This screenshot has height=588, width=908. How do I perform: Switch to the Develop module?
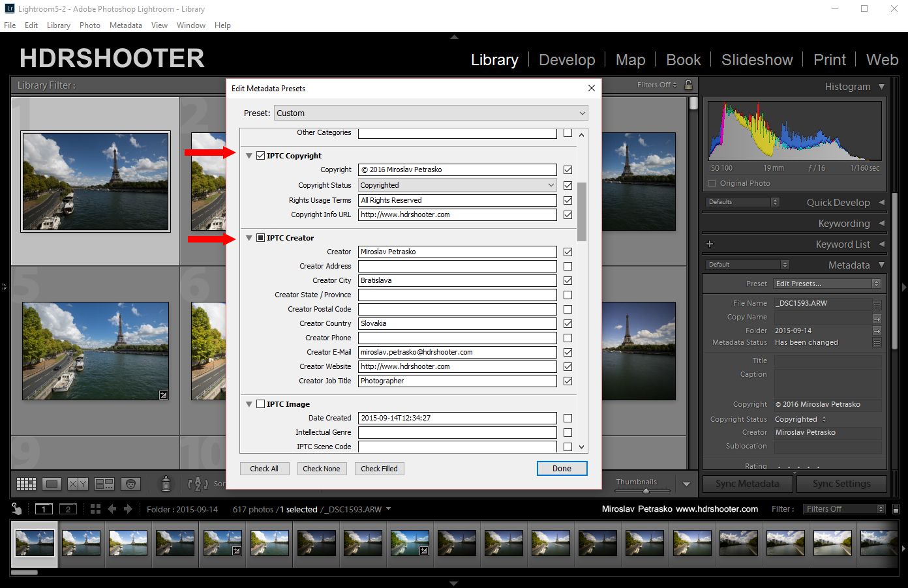click(567, 60)
